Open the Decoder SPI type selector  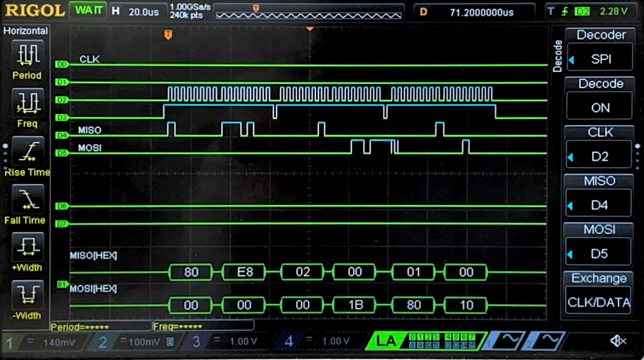point(599,59)
